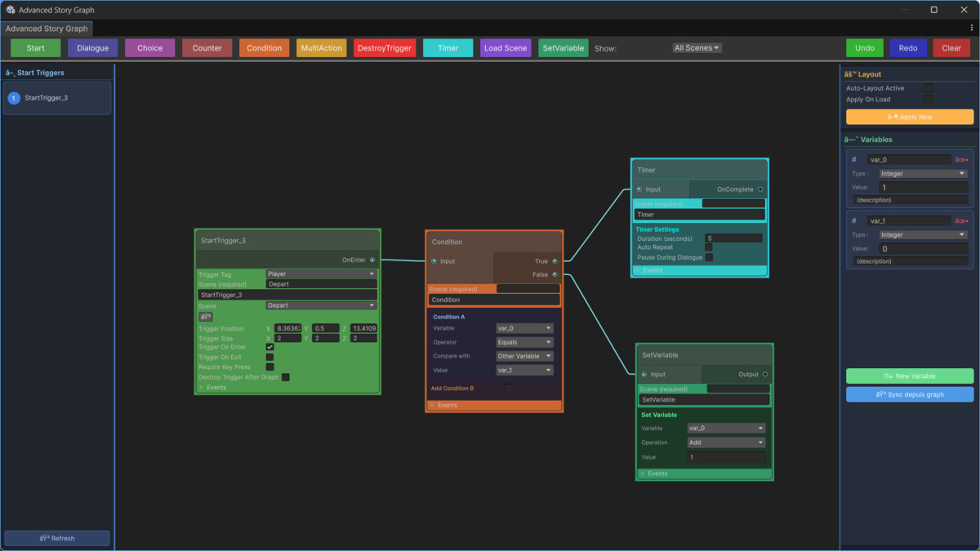980x551 pixels.
Task: Click the True output port of Condition node
Action: pos(555,261)
